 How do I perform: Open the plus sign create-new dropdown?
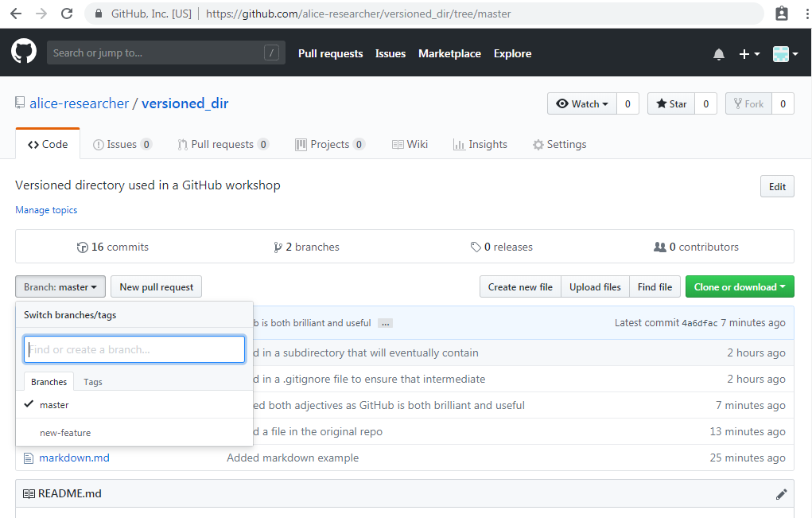click(x=748, y=53)
